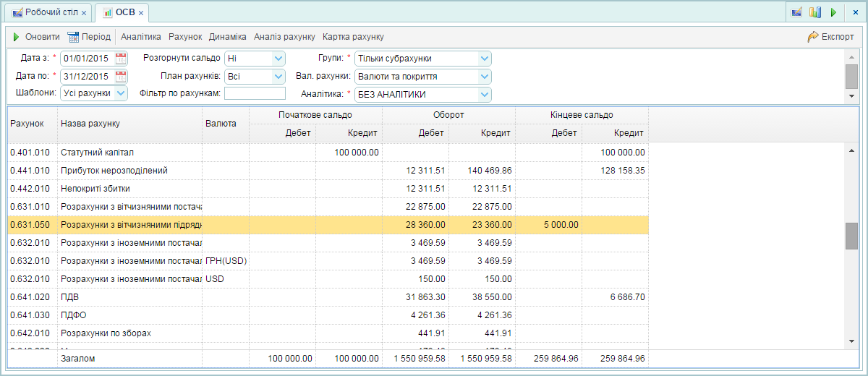Viewport: 868px width, 376px height.
Task: Click the USD currency cell
Action: pyautogui.click(x=226, y=279)
